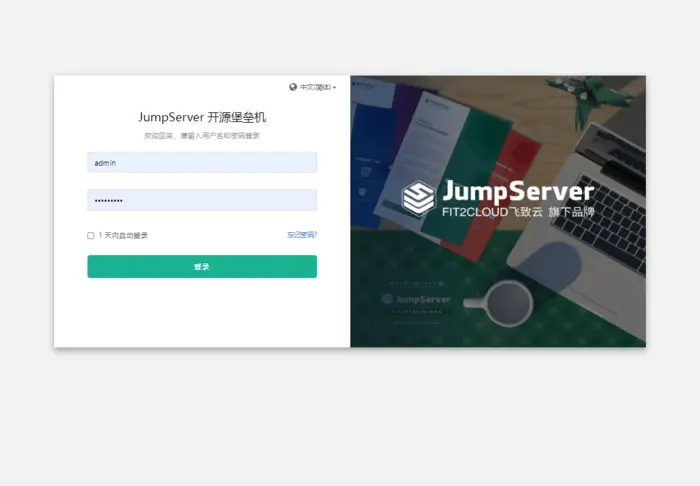Click the JumpServer logo icon on banner
Viewport: 700px width, 486px height.
point(418,198)
